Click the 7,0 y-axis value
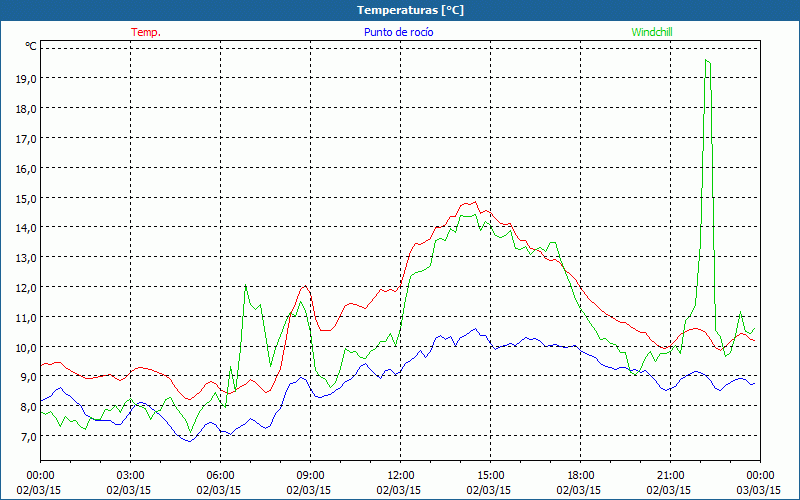 pos(27,437)
